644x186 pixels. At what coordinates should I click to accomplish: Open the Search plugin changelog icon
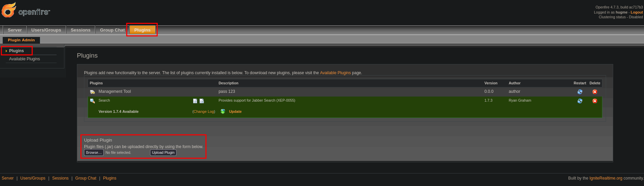pos(202,101)
